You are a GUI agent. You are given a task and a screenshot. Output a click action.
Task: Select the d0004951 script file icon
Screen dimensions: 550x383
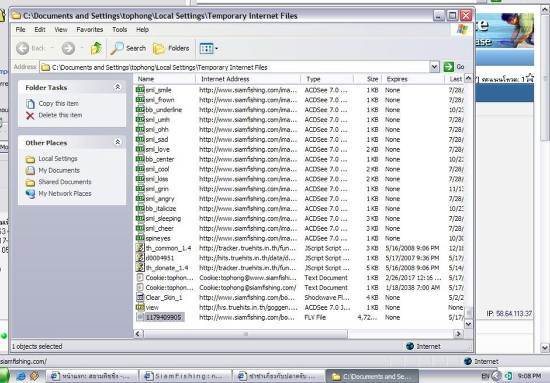[x=140, y=258]
